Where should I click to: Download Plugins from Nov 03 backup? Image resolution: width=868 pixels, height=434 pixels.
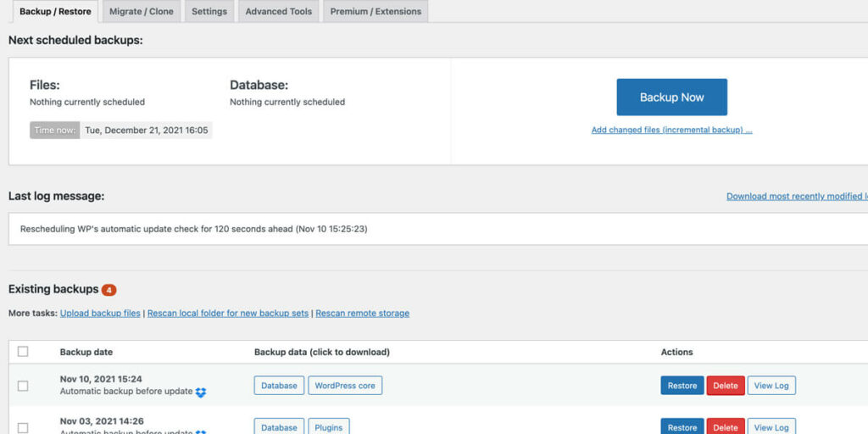(329, 426)
